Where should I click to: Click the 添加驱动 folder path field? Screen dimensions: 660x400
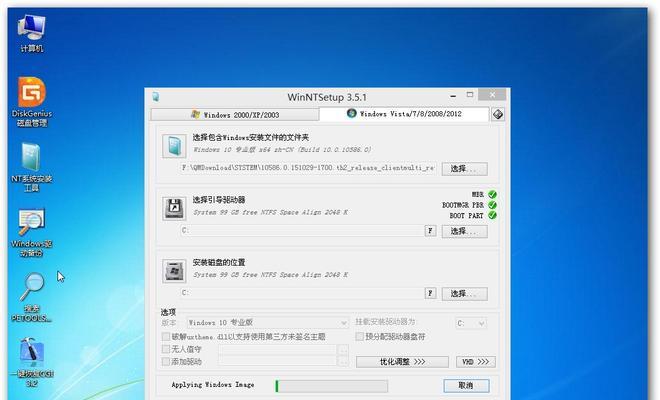(x=277, y=361)
